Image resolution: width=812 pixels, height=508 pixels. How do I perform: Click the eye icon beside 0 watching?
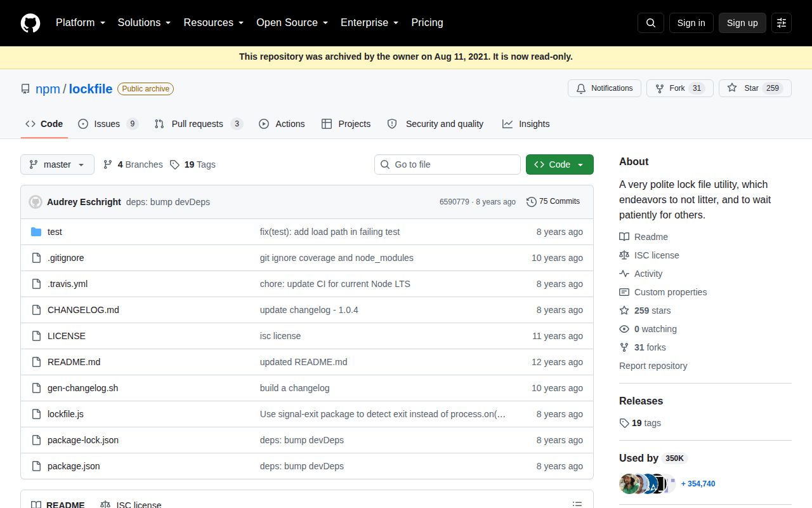[624, 329]
